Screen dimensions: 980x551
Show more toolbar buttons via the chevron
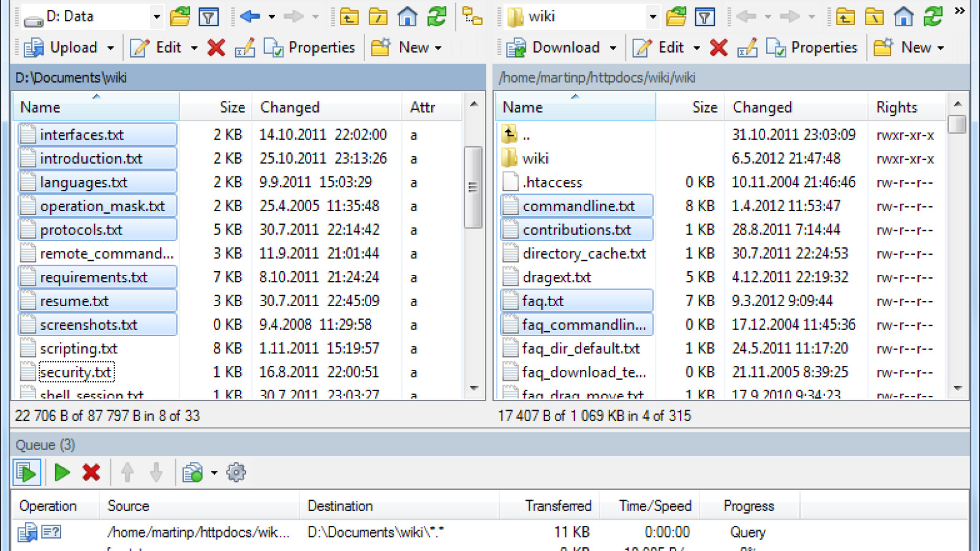point(960,11)
